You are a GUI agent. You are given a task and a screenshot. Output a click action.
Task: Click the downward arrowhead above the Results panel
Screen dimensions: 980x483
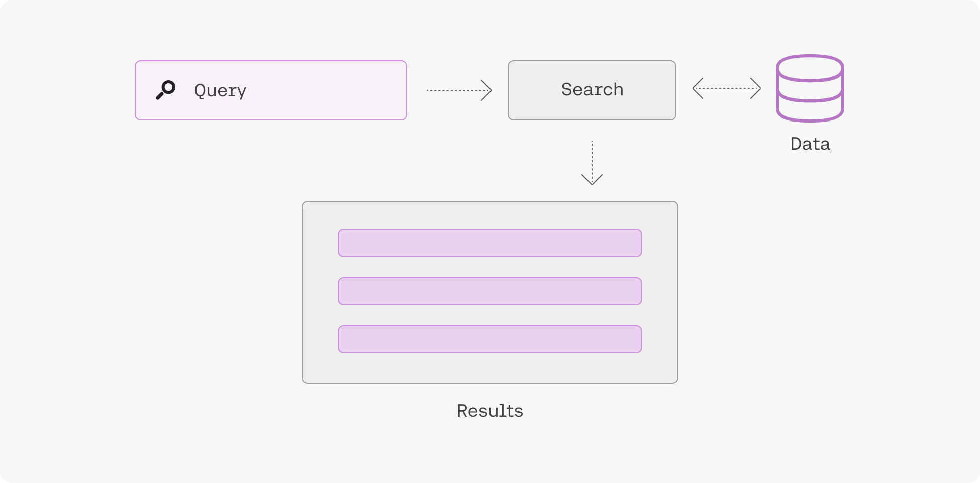click(x=592, y=180)
